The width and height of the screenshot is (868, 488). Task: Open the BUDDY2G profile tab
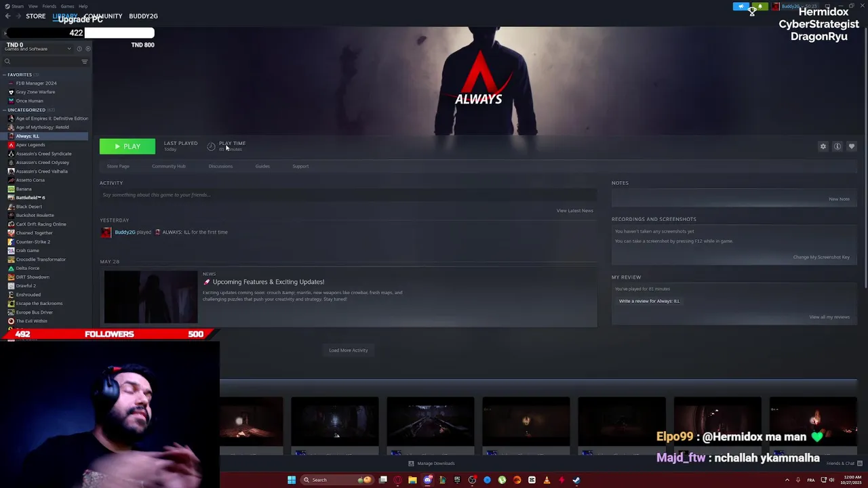[143, 16]
